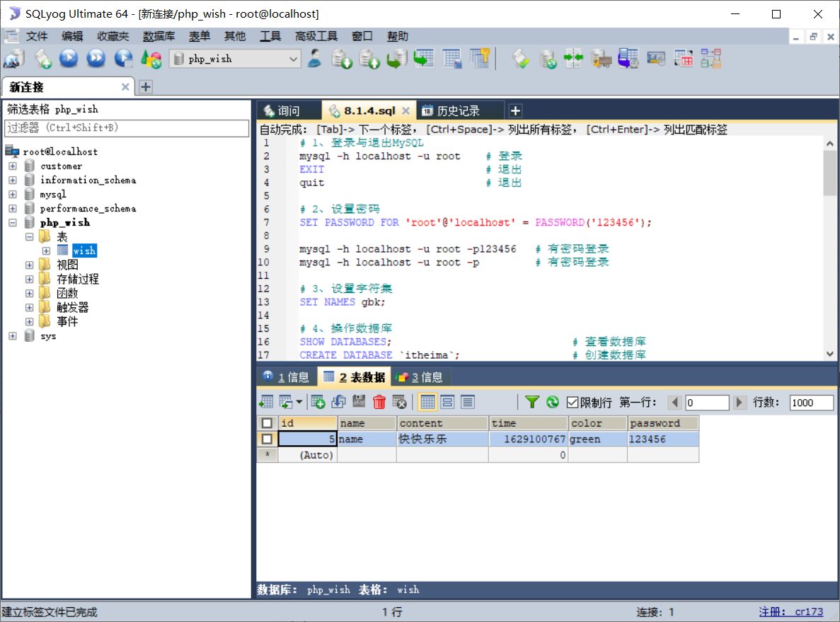Image resolution: width=840 pixels, height=622 pixels.
Task: Expand the wish table node
Action: (46, 250)
